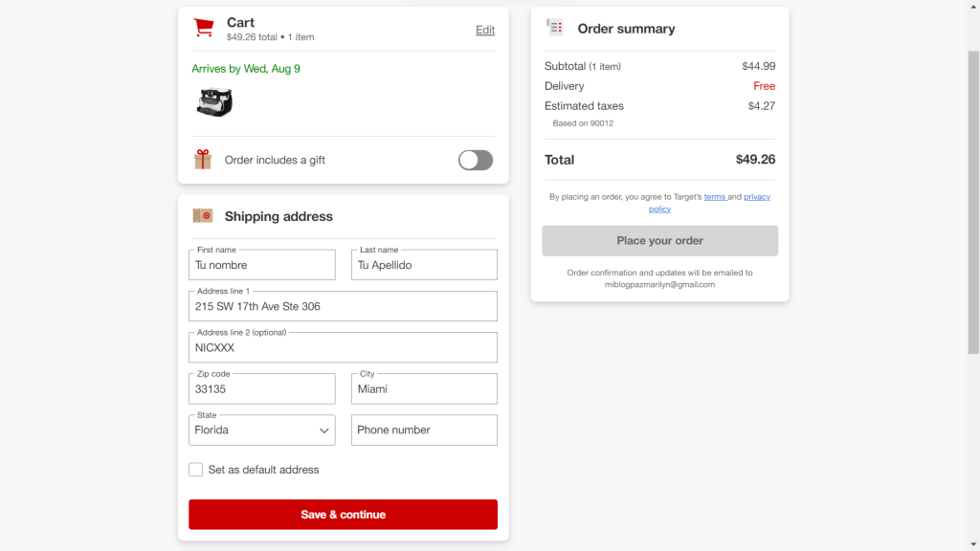
Task: Focus the First name field
Action: click(x=262, y=265)
